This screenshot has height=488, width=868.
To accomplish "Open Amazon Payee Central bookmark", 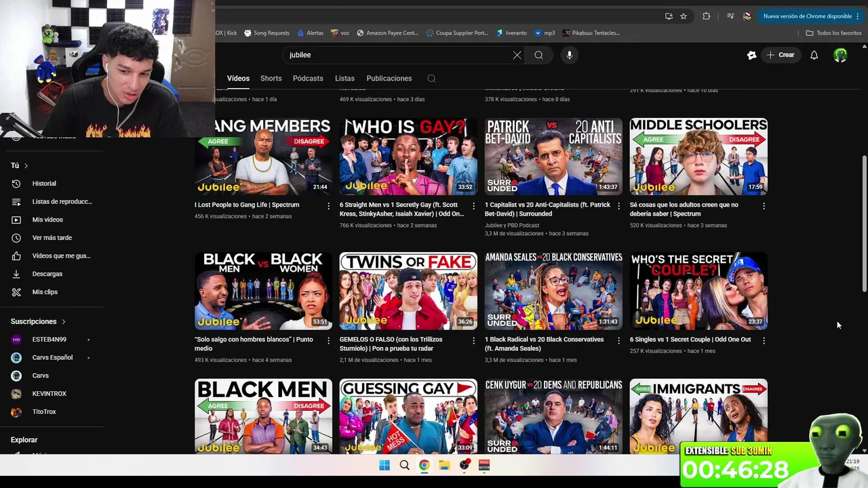I will click(387, 33).
